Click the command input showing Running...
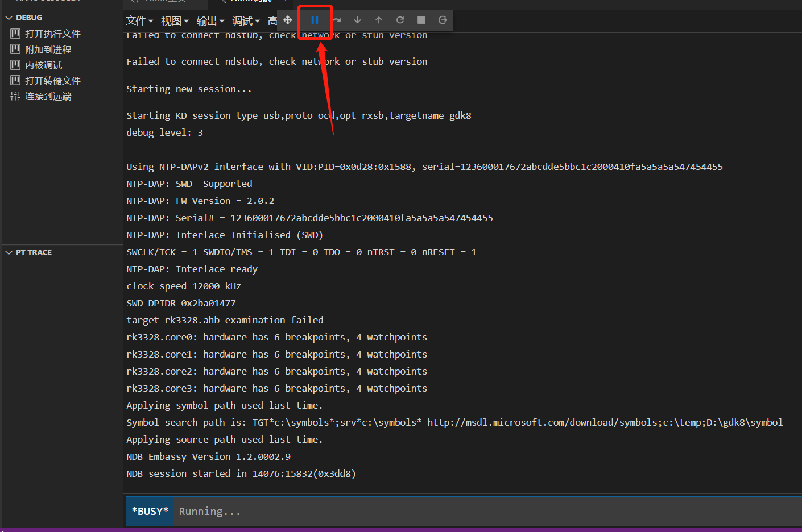 click(455, 512)
